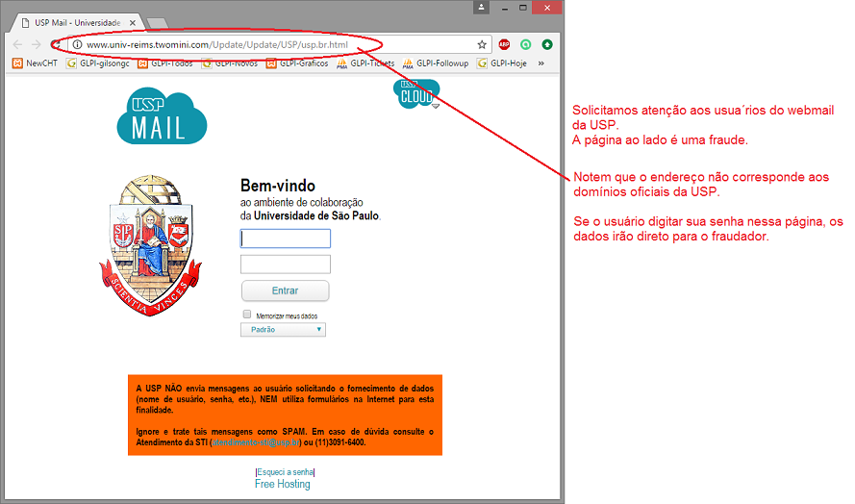Open the NewCHT bookmark
The width and height of the screenshot is (855, 504).
pyautogui.click(x=35, y=63)
